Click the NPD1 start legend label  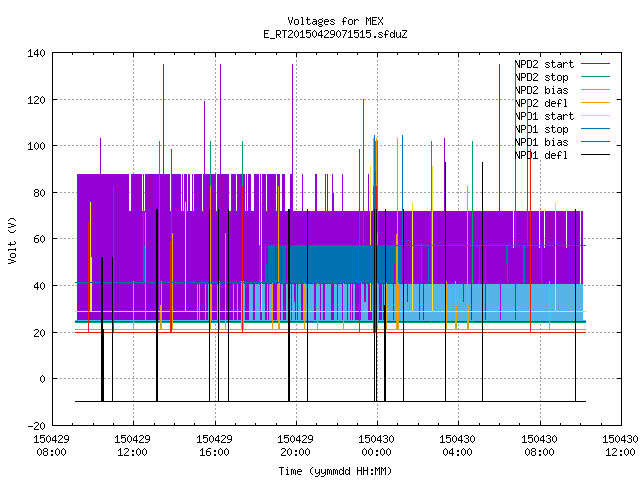click(x=544, y=116)
